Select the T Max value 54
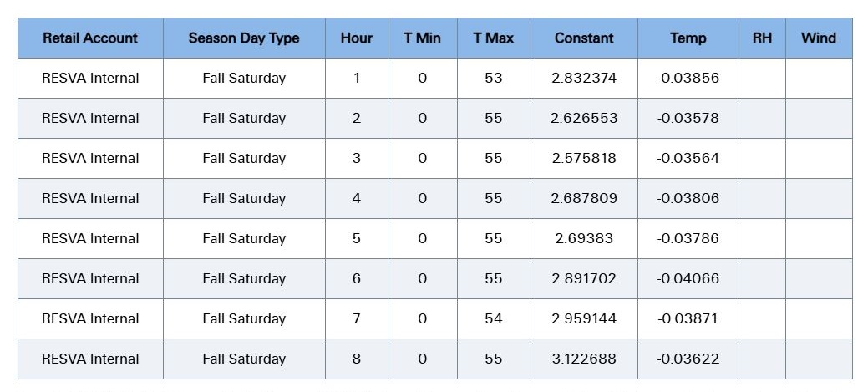This screenshot has height=392, width=868. click(493, 319)
